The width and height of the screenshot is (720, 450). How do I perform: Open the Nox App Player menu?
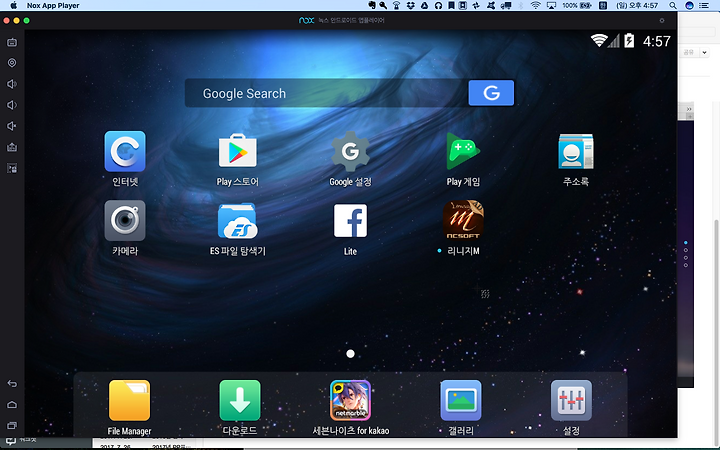[x=53, y=6]
